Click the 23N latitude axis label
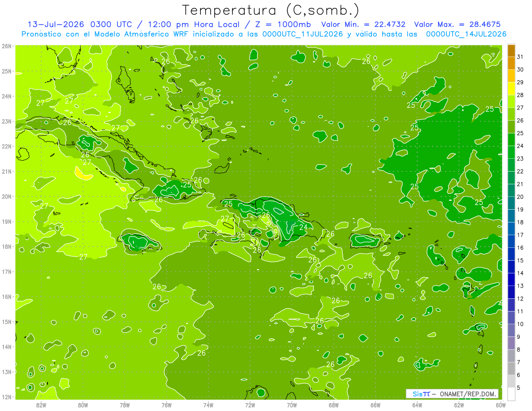The image size is (532, 411). (x=6, y=121)
